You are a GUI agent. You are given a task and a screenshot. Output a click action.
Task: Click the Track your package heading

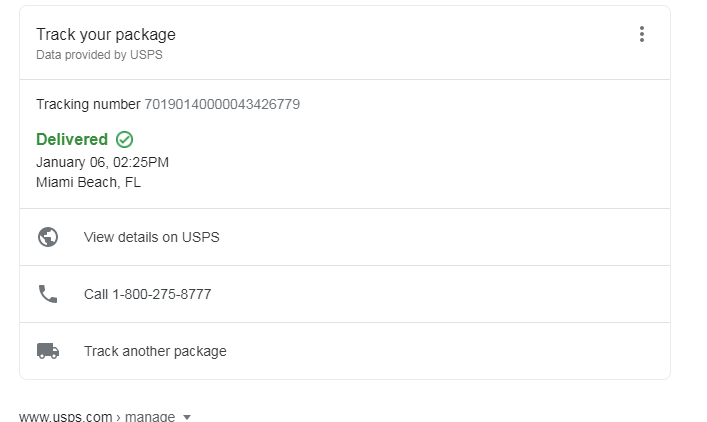[x=106, y=35]
